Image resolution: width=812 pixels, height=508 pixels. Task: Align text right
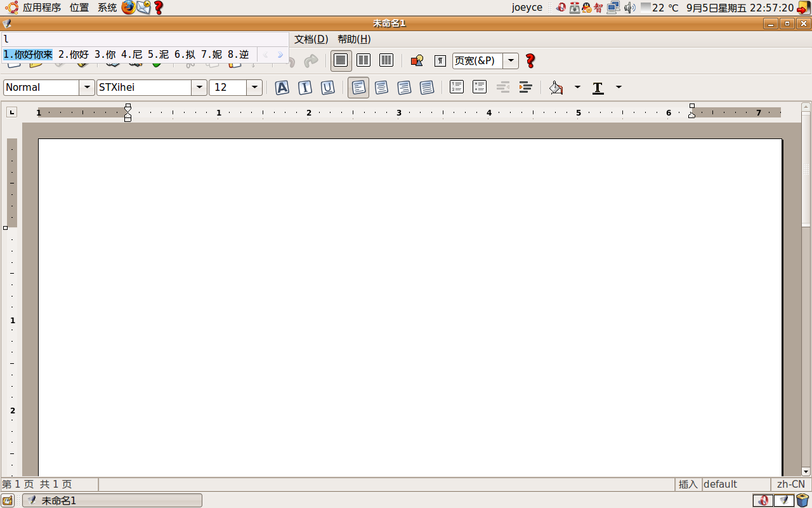point(404,88)
